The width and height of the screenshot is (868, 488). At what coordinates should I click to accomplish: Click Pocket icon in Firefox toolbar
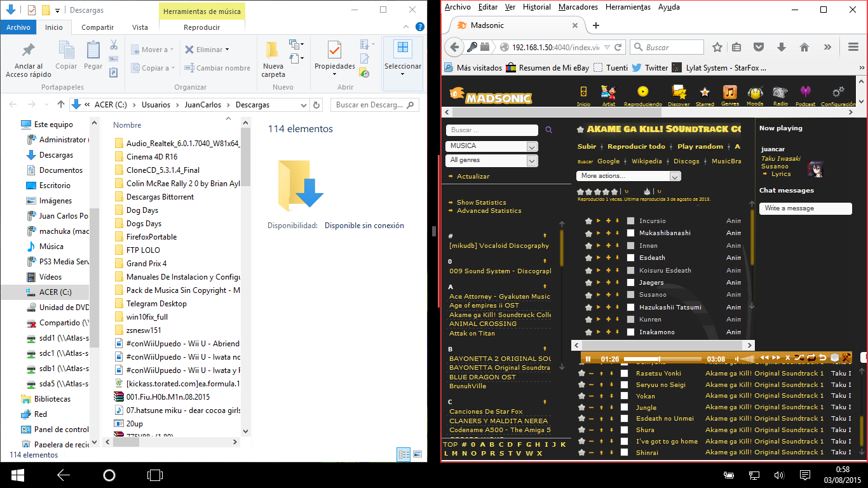[x=759, y=47]
